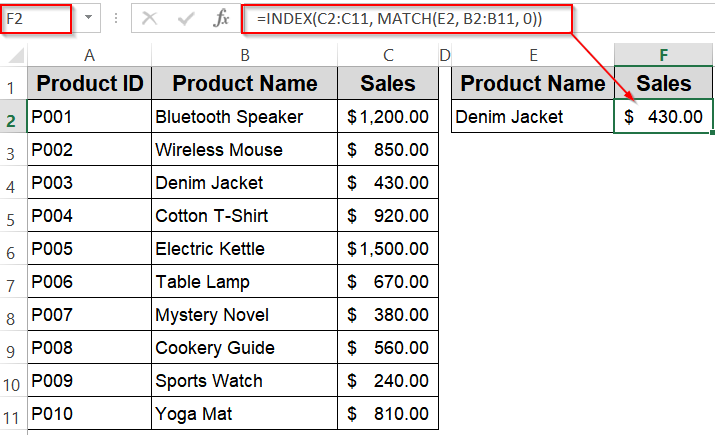Select cell with Bluetooth Speaker
Image resolution: width=715 pixels, height=435 pixels.
click(244, 117)
